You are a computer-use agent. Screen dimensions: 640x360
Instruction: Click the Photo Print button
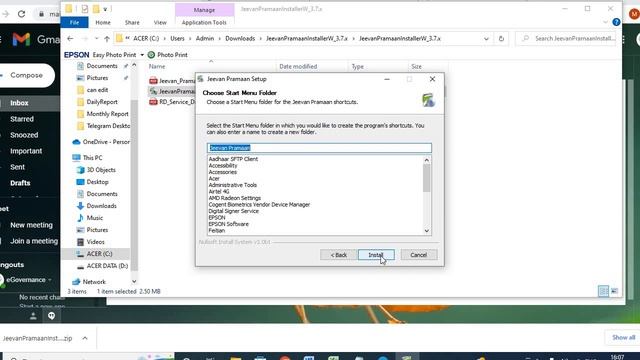pyautogui.click(x=168, y=55)
